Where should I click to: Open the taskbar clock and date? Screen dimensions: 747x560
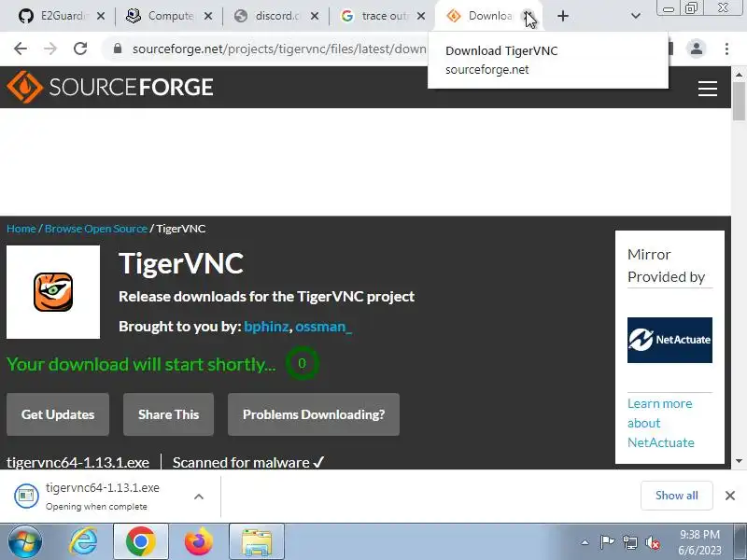click(699, 542)
